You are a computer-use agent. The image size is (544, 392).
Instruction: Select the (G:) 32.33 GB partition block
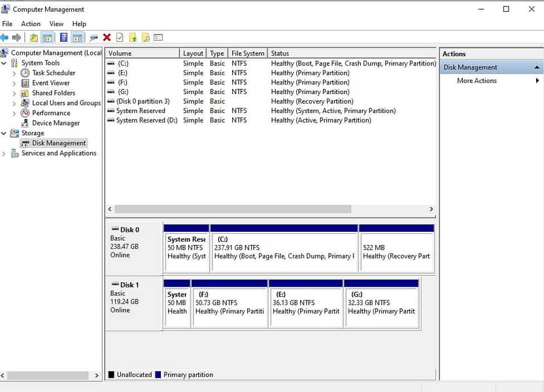pyautogui.click(x=381, y=303)
